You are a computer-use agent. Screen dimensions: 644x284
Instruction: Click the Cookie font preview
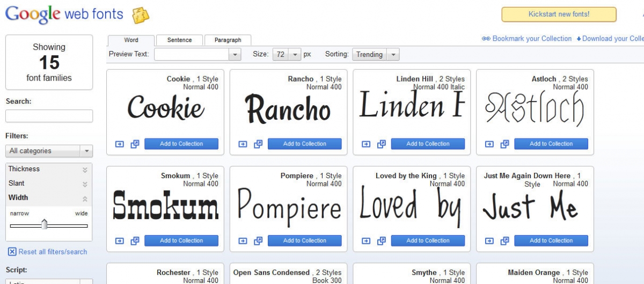(166, 108)
